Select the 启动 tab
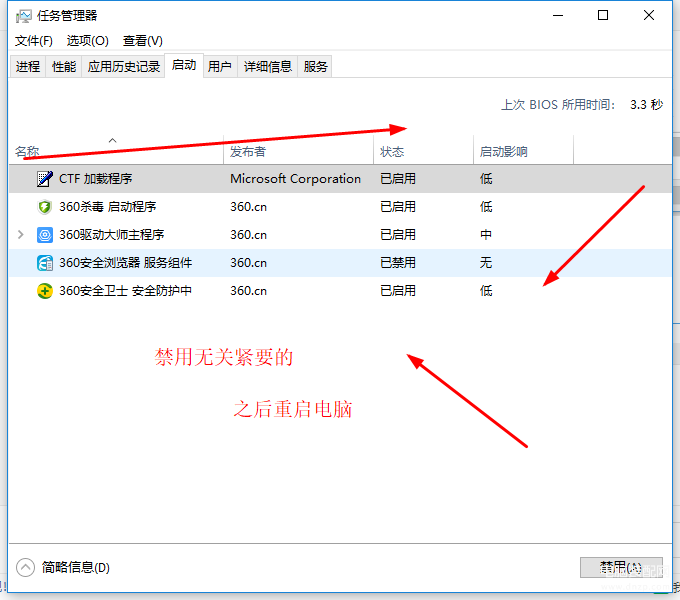Screen dimensions: 680x600 click(x=184, y=65)
